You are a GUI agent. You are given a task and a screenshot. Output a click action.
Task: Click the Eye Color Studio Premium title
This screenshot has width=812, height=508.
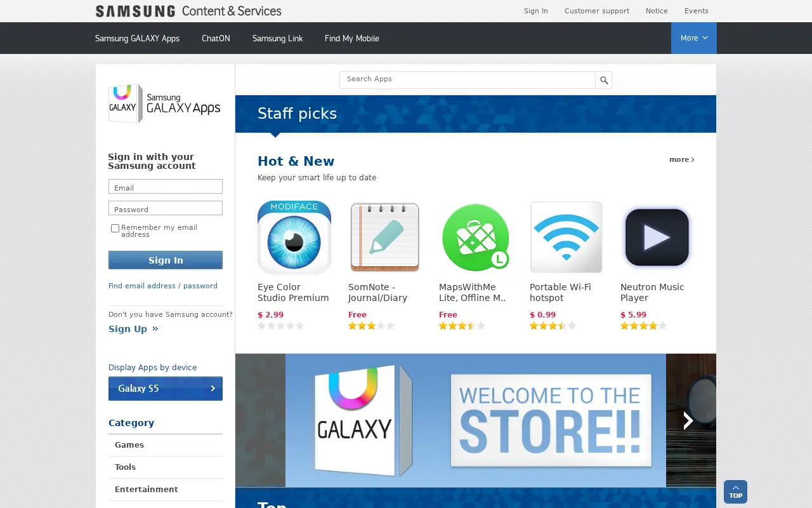(x=293, y=292)
